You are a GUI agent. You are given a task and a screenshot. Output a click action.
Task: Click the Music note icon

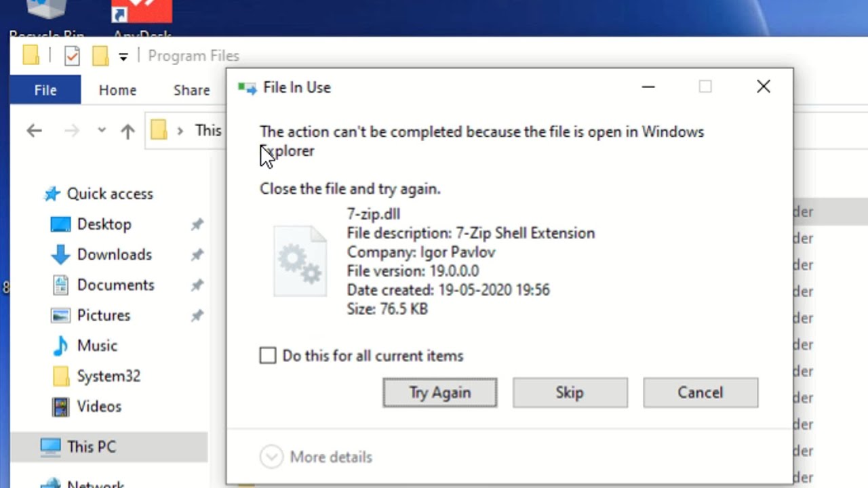60,346
